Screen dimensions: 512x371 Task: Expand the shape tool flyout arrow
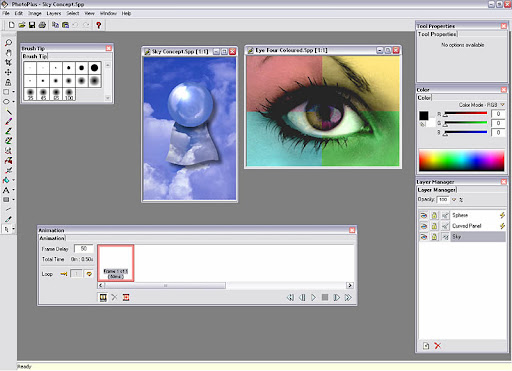point(13,200)
